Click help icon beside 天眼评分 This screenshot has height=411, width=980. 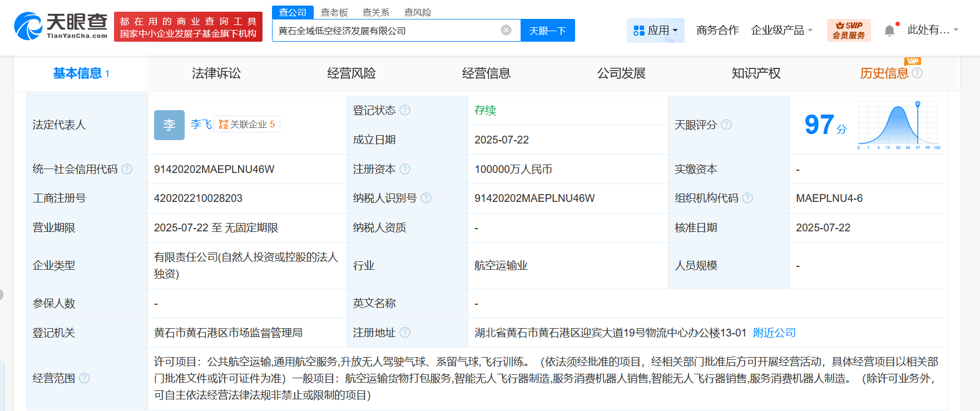726,125
